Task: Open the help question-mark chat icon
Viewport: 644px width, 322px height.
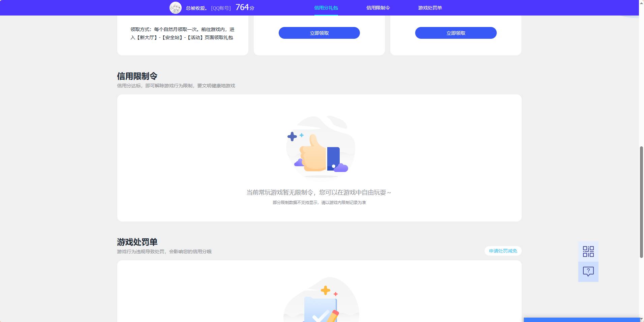Action: tap(588, 272)
